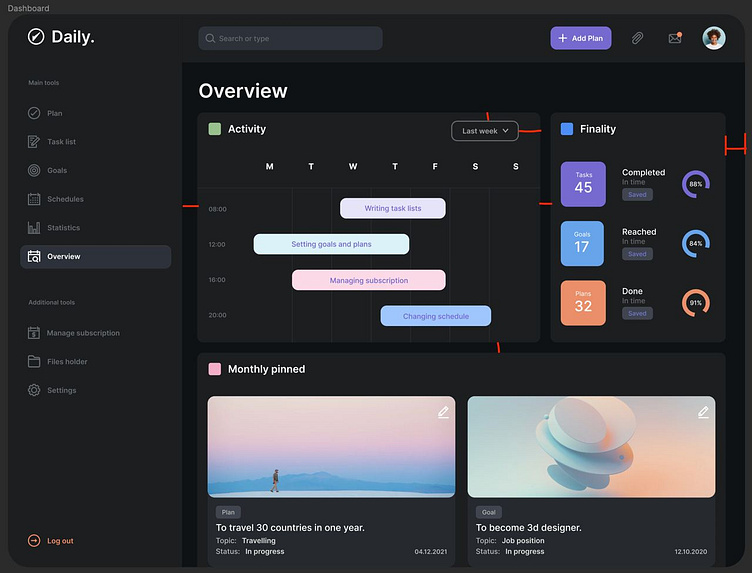Image resolution: width=752 pixels, height=573 pixels.
Task: Click the Tasks 45 purple tile
Action: 583,184
